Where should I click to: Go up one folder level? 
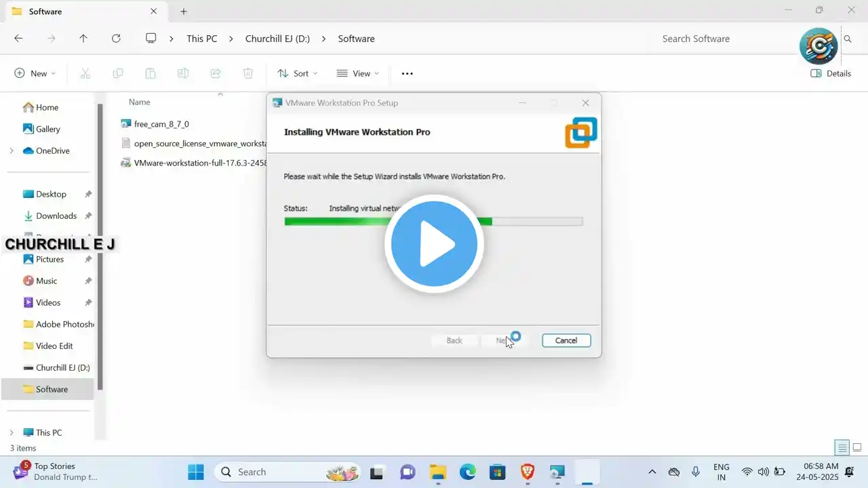(x=83, y=39)
